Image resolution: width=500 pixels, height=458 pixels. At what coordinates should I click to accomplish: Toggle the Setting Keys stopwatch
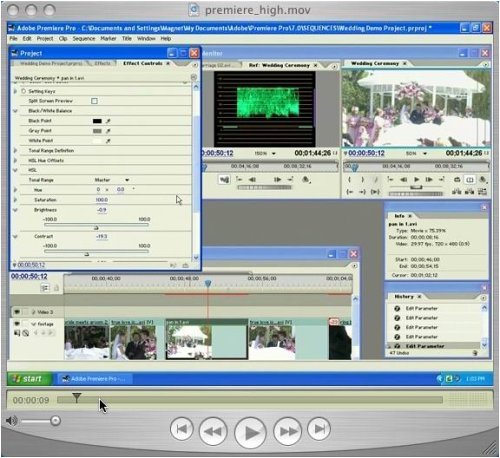click(24, 91)
